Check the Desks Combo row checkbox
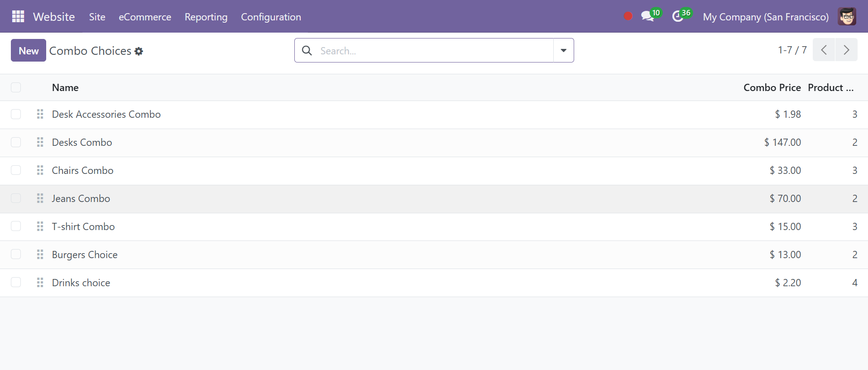This screenshot has height=370, width=868. point(16,142)
